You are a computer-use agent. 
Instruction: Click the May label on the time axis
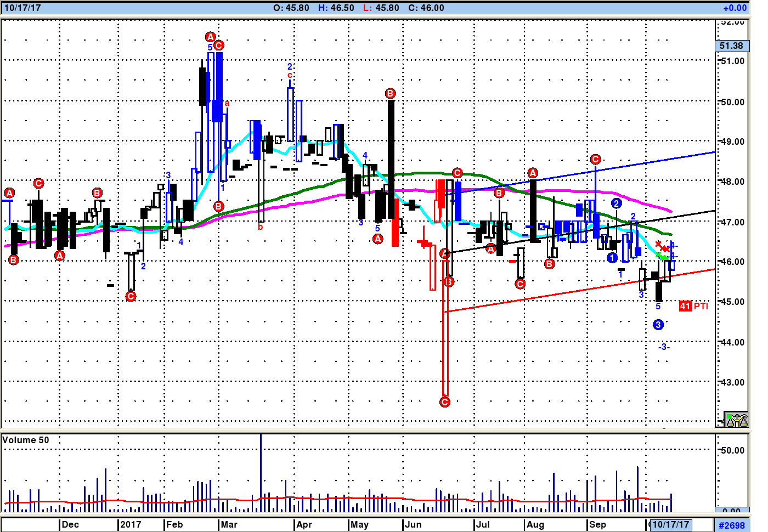(x=359, y=524)
